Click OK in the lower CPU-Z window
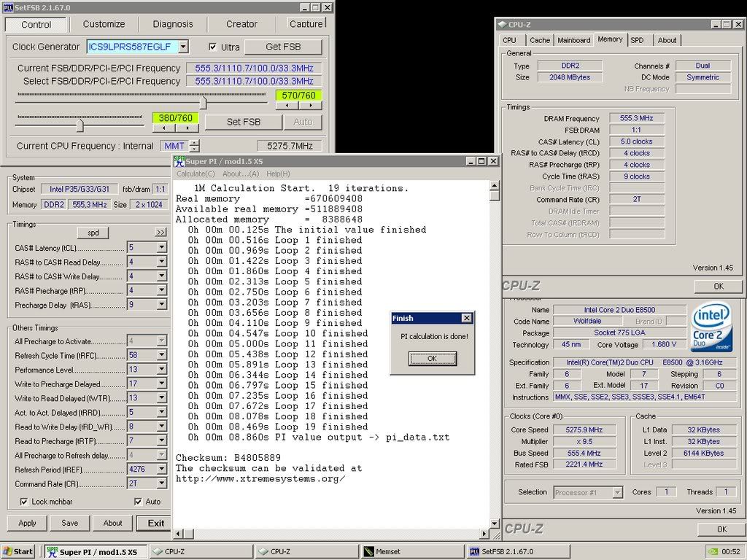747x560 pixels. 721,529
